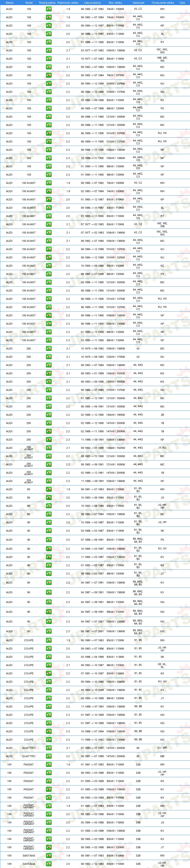190x868 pixels.
Task: Click the Moc silnika column header
Action: tap(115, 2)
